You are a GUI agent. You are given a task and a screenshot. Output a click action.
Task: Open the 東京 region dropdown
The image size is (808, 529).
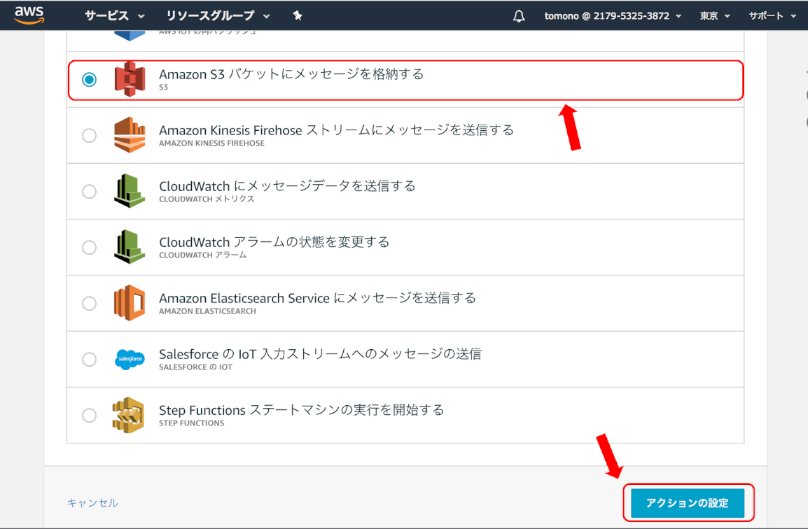tap(715, 16)
